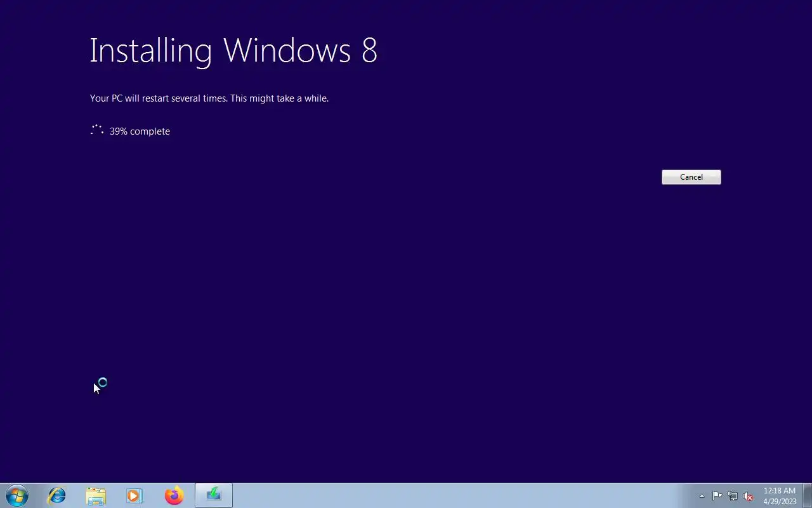812x508 pixels.
Task: Select the Windows 8 setup taskbar icon
Action: tap(214, 495)
